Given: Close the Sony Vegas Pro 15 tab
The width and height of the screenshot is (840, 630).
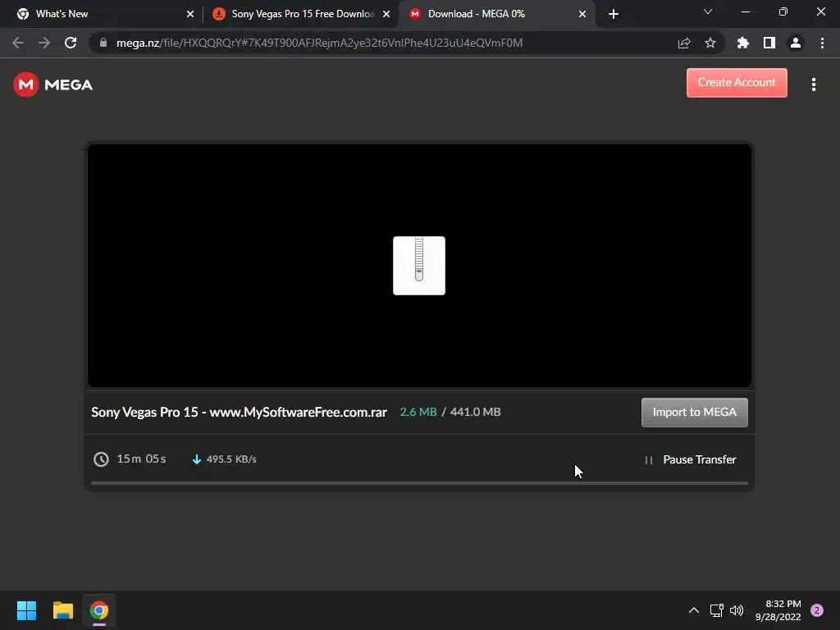Looking at the screenshot, I should (386, 14).
